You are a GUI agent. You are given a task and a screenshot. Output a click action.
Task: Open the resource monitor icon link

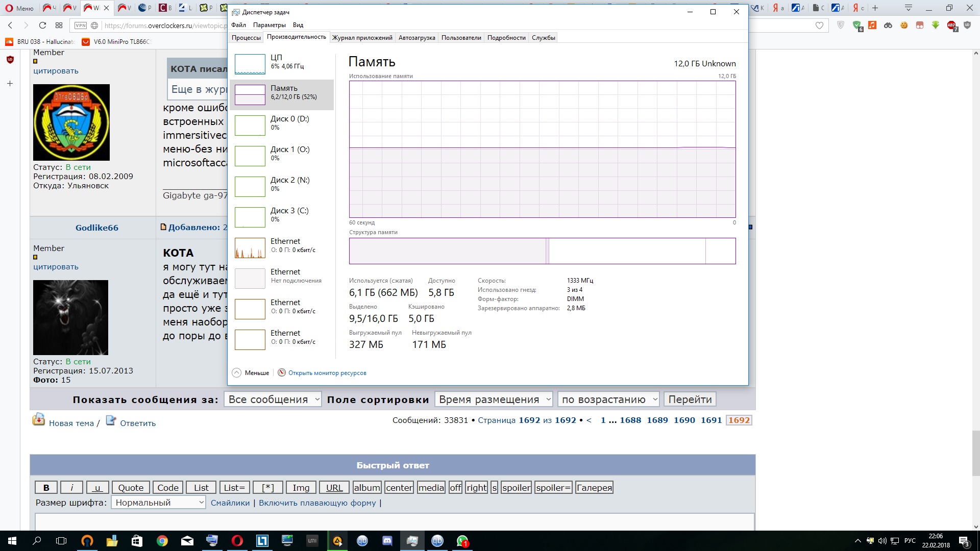(282, 373)
